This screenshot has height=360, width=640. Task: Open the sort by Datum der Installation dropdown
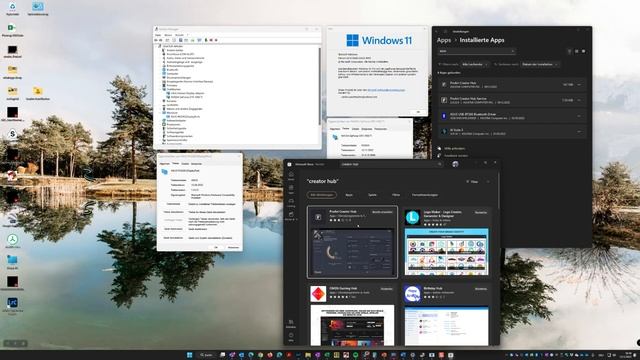pos(540,64)
